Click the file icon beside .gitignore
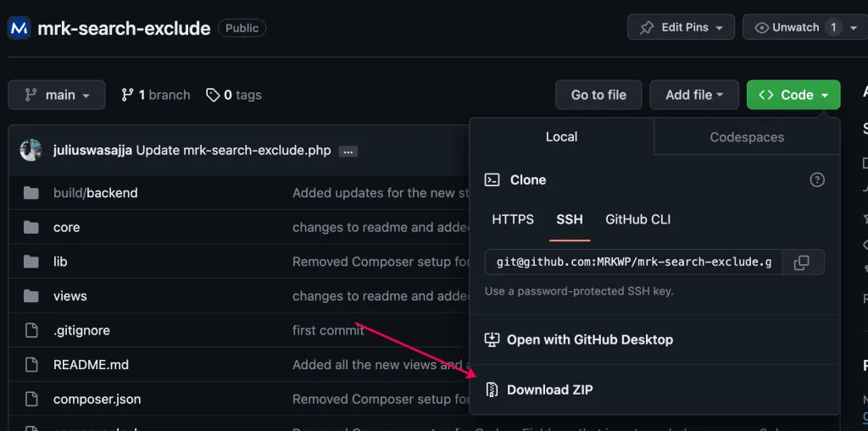Image resolution: width=868 pixels, height=431 pixels. (x=31, y=330)
